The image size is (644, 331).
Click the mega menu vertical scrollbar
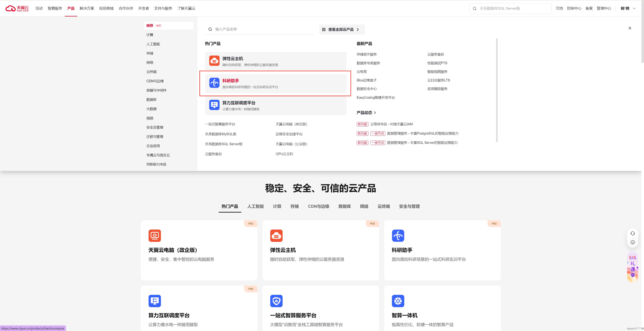(x=497, y=90)
